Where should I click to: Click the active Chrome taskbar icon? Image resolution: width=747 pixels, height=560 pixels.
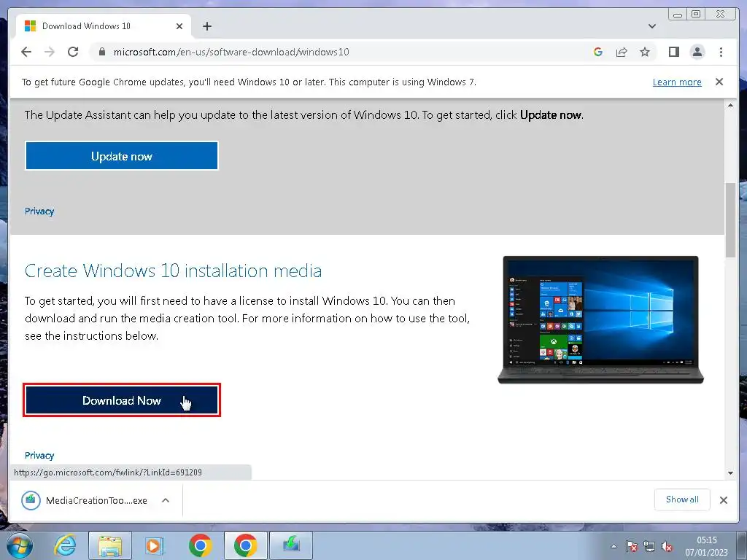click(x=245, y=545)
